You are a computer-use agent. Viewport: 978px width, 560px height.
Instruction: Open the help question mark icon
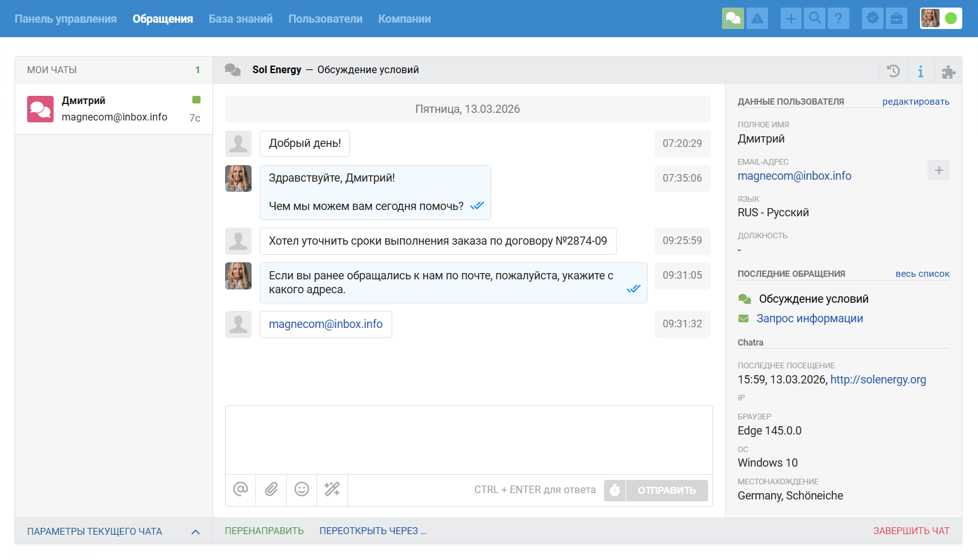(x=838, y=18)
